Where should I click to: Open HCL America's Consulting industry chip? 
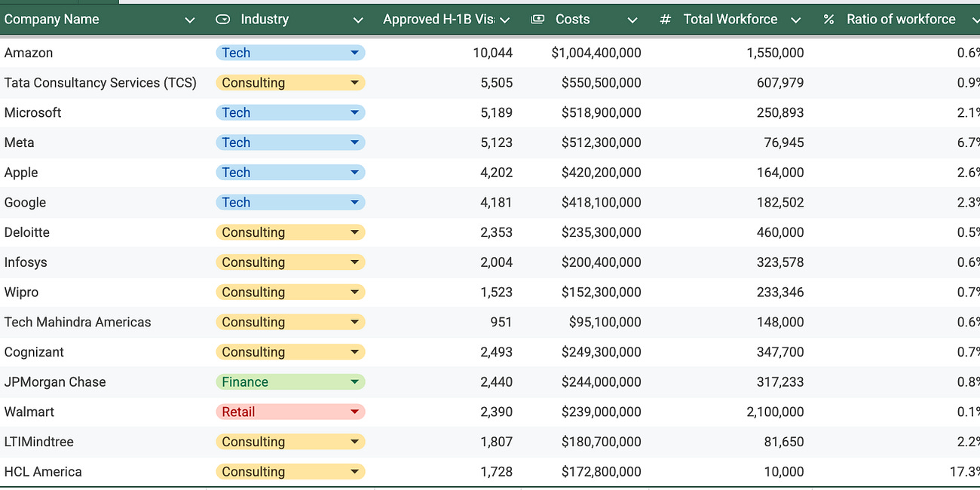pyautogui.click(x=290, y=472)
